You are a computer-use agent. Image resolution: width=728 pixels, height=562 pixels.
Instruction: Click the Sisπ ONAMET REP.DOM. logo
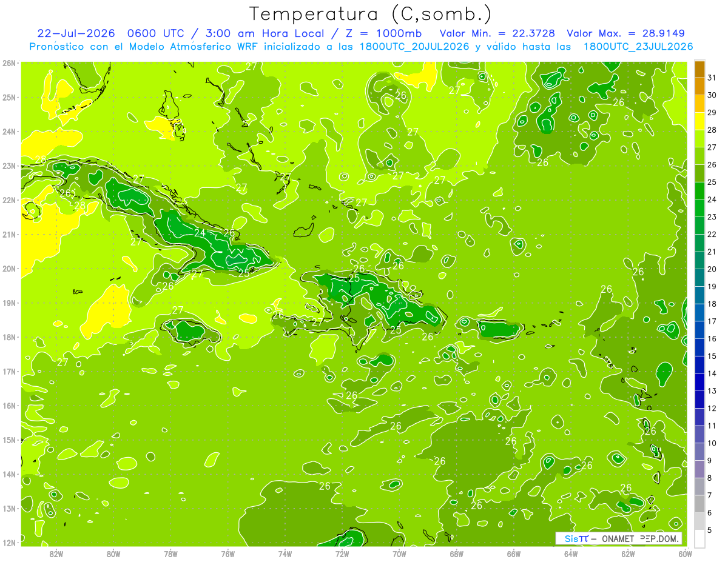(x=618, y=538)
